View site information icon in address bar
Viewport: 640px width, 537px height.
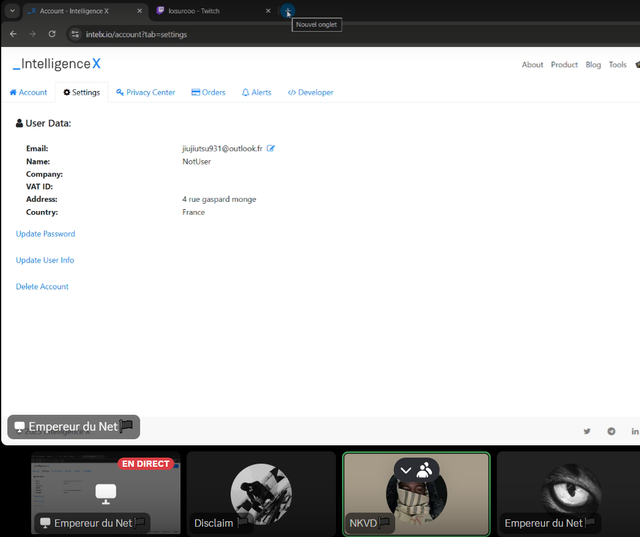pos(75,34)
